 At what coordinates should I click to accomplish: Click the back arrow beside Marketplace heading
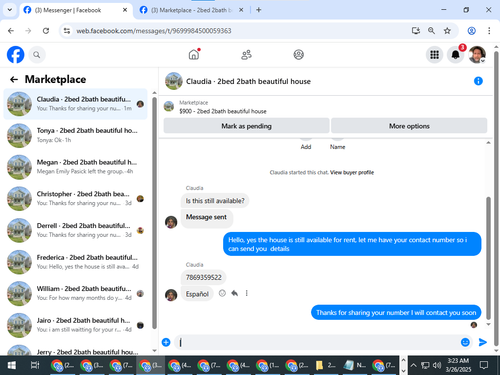[14, 79]
